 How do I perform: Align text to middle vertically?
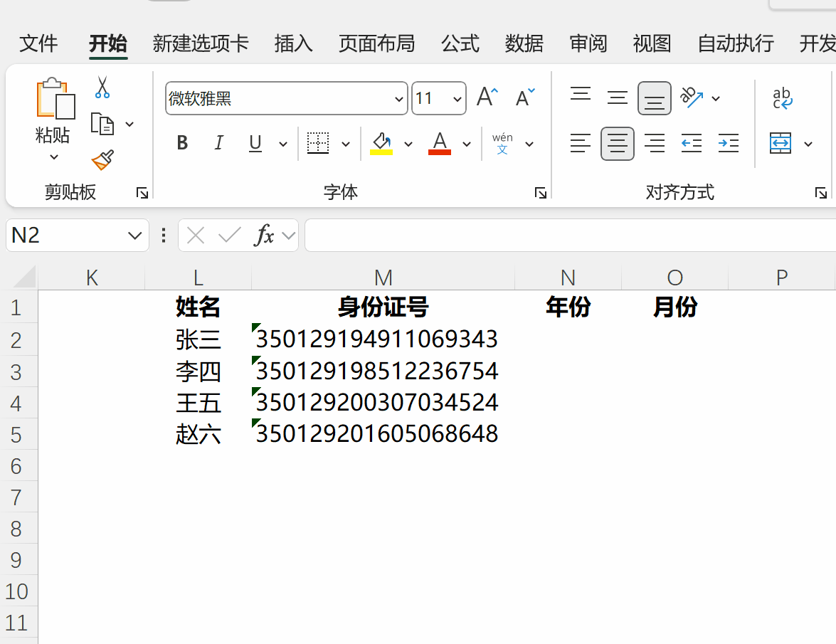coord(618,97)
